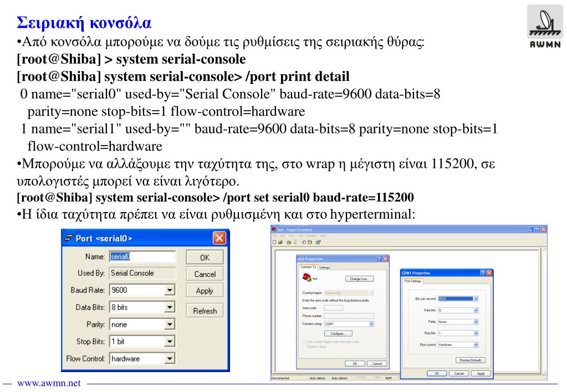The width and height of the screenshot is (567, 392).
Task: Click the help question mark in test Properties
Action: [379, 259]
